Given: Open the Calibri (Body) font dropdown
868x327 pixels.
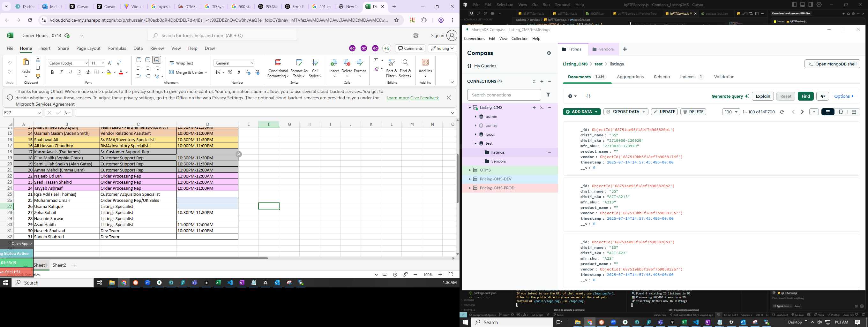Looking at the screenshot, I should (x=86, y=63).
